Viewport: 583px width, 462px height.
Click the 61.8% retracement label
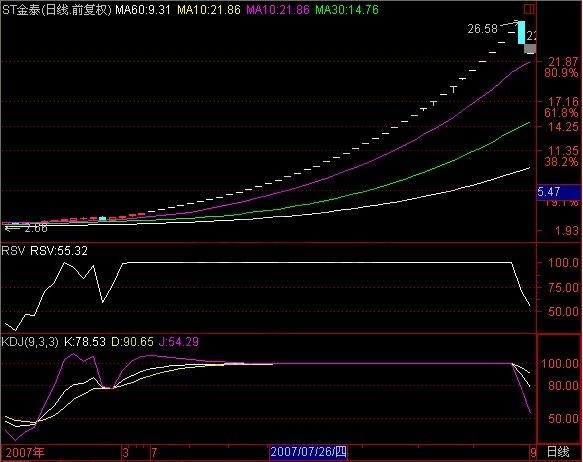pyautogui.click(x=561, y=113)
